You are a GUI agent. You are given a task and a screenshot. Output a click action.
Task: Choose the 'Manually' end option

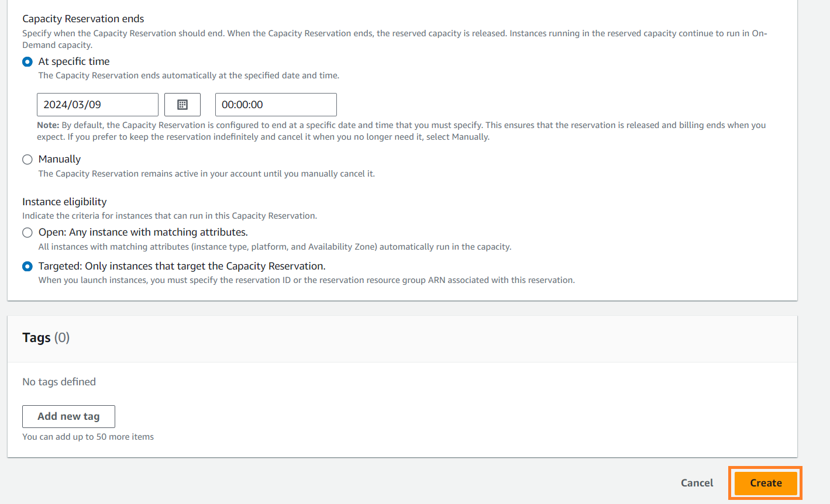pyautogui.click(x=27, y=160)
